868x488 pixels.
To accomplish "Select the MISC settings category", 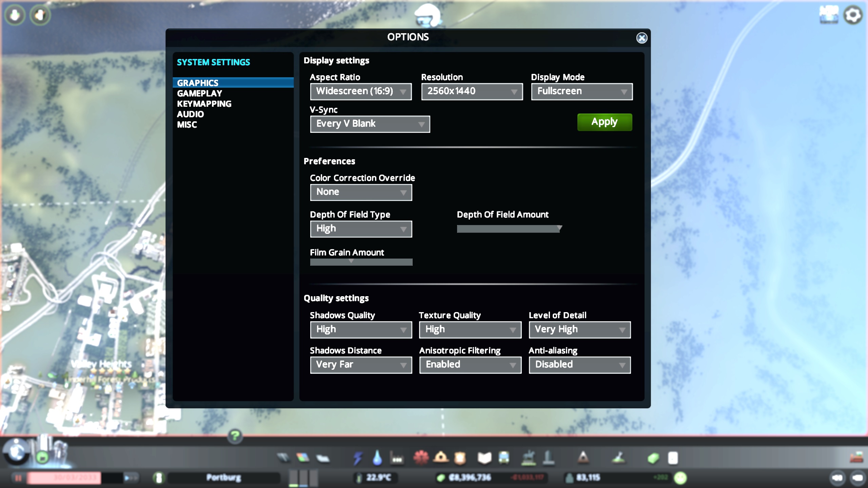I will click(187, 125).
